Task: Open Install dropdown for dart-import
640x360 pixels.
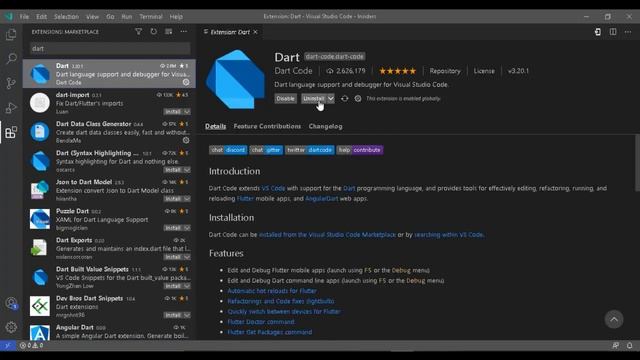Action: pos(187,111)
